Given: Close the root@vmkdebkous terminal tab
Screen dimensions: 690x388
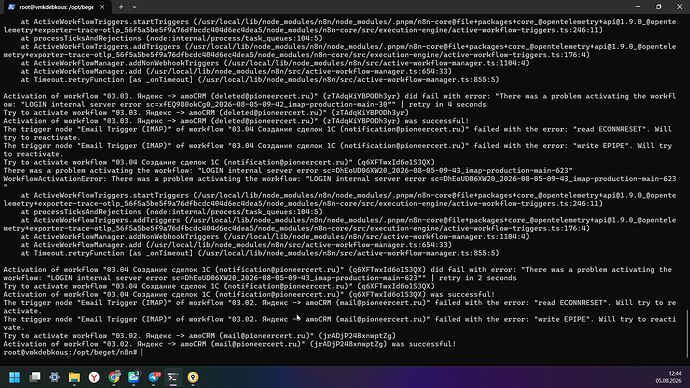Looking at the screenshot, I should pos(102,7).
